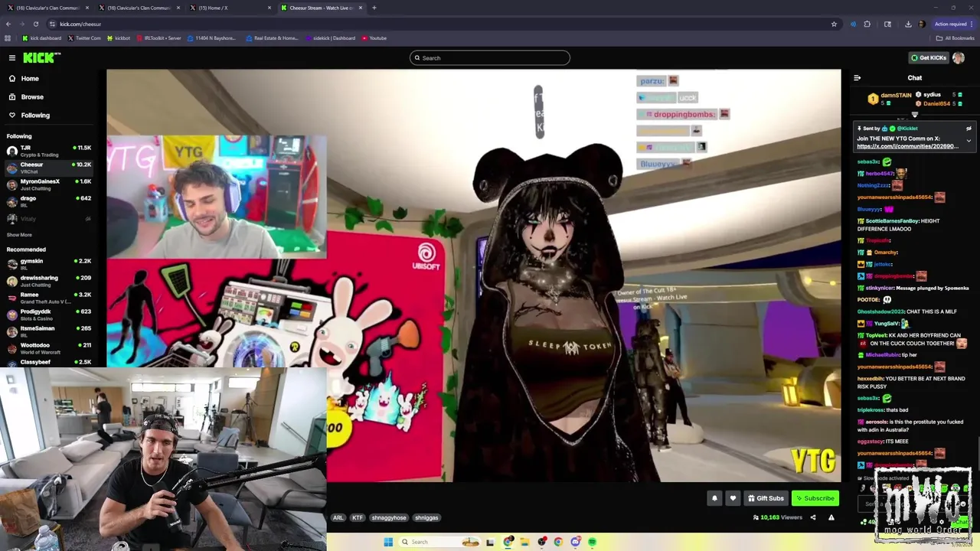Open gymskin recommended channel
This screenshot has width=980, height=551.
pyautogui.click(x=49, y=263)
